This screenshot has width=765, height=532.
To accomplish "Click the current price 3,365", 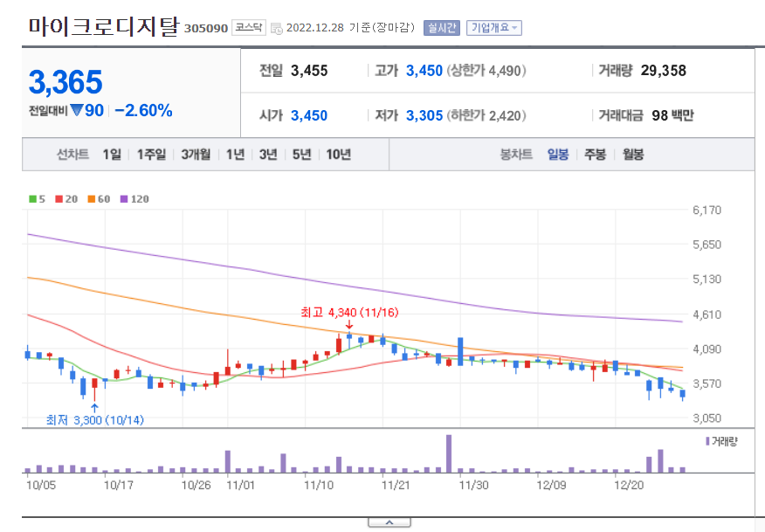I will click(x=65, y=82).
